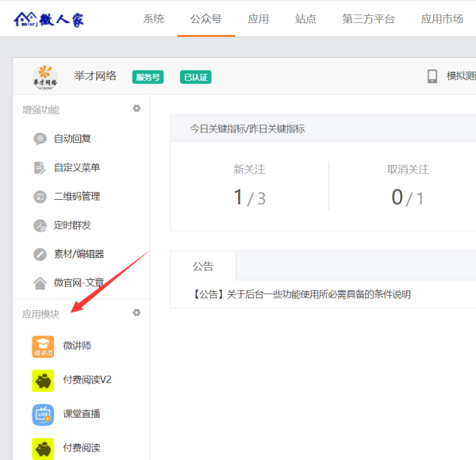This screenshot has width=476, height=460.
Task: Click the 模拟测试 label
Action: click(x=462, y=76)
